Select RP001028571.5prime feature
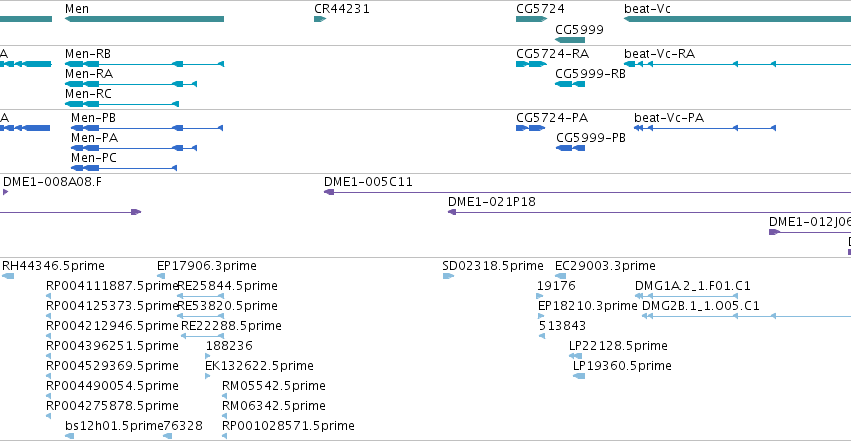The height and width of the screenshot is (441, 851). click(x=225, y=436)
